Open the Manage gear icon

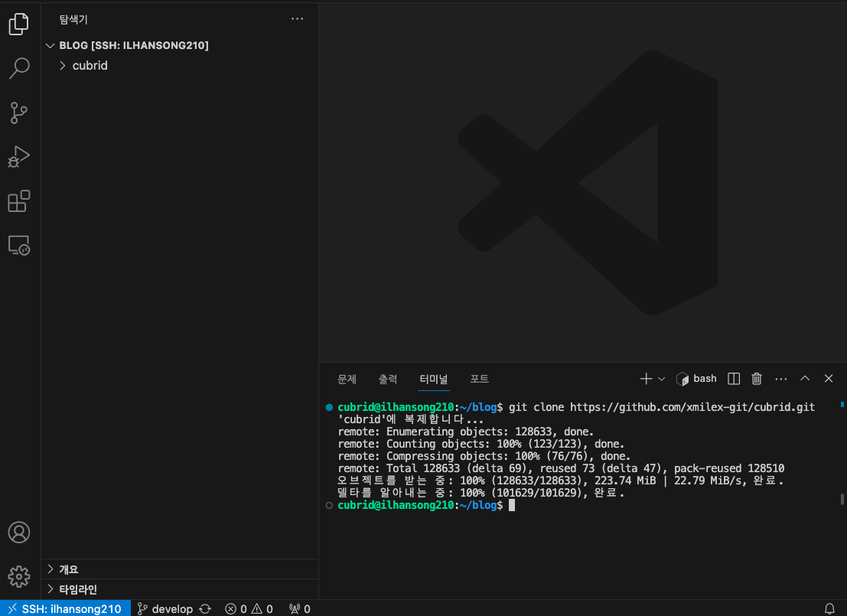pos(19,576)
